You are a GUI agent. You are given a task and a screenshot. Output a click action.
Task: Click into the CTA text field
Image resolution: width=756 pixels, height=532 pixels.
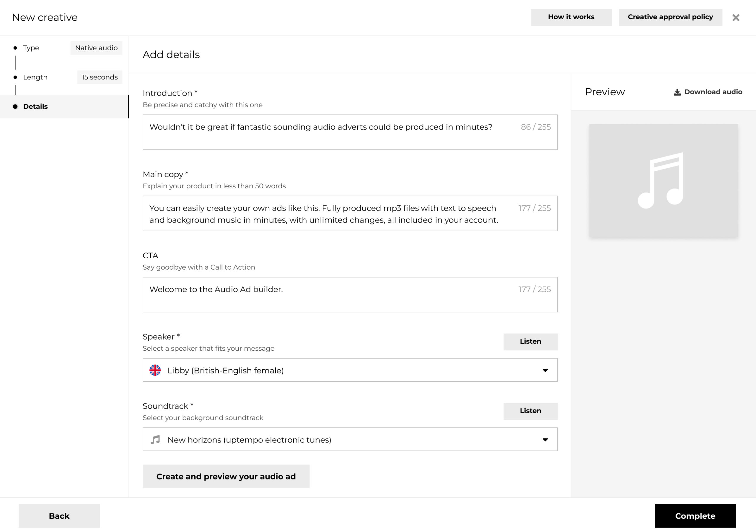click(350, 295)
